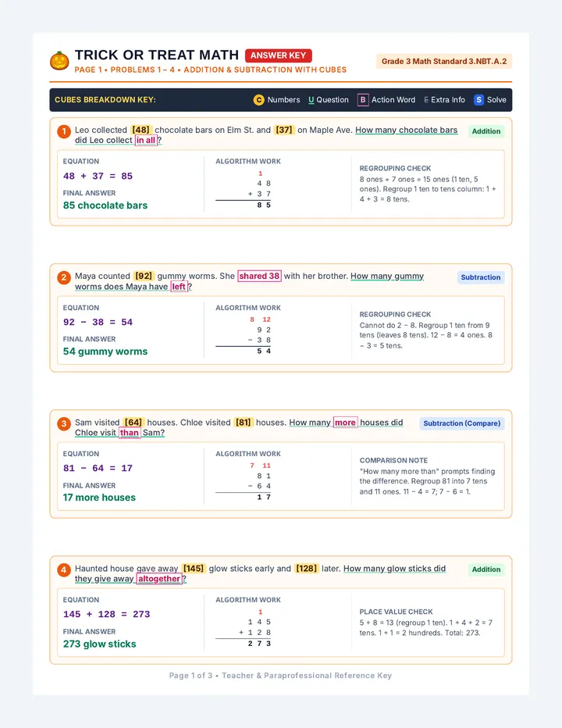Image resolution: width=562 pixels, height=728 pixels.
Task: Click the highlighted number [48]
Action: [140, 130]
